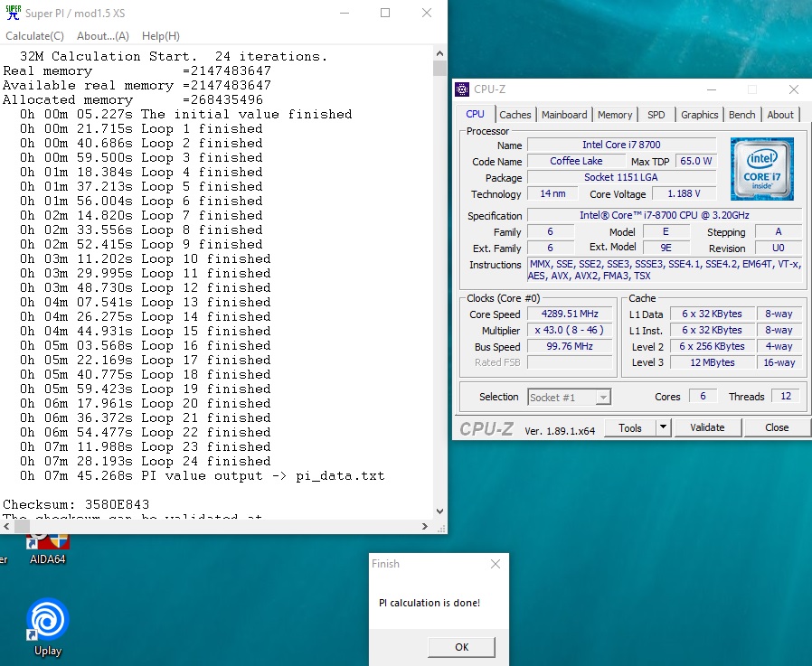Switch to the Caches tab in CPU-Z
812x666 pixels.
[515, 115]
